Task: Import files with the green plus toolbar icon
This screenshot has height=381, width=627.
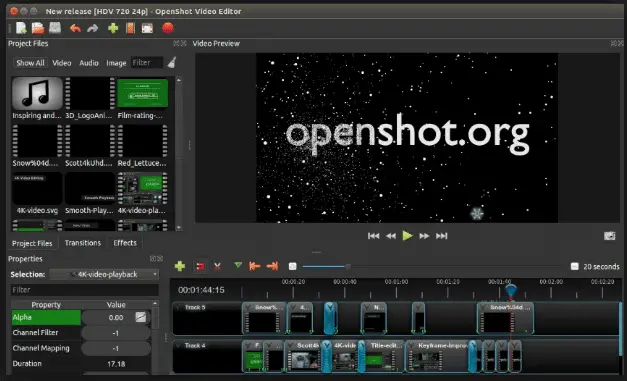Action: pos(113,28)
